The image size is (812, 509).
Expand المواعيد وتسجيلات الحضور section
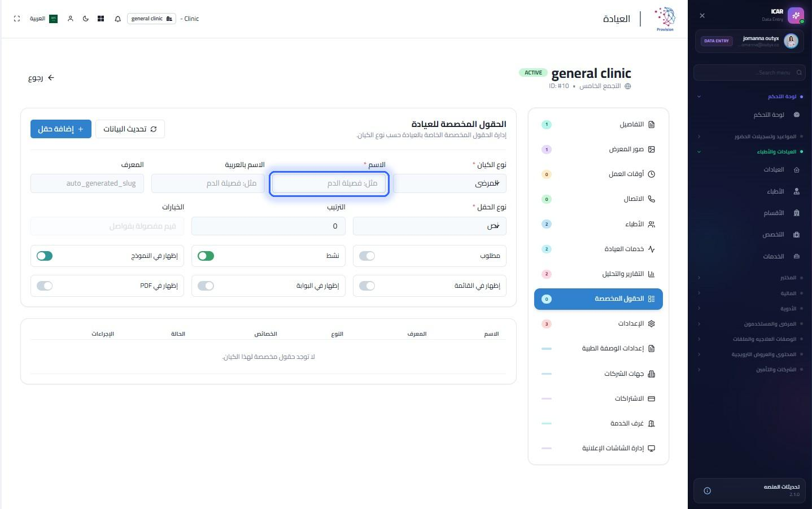click(x=750, y=137)
